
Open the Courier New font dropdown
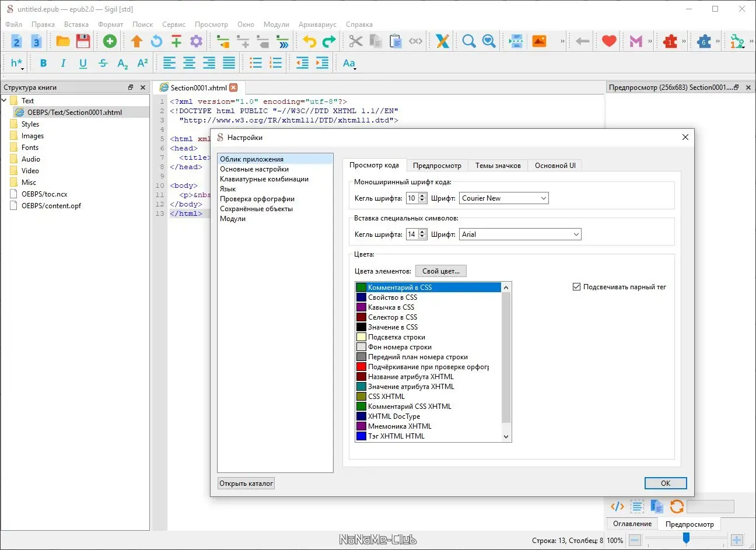[503, 198]
